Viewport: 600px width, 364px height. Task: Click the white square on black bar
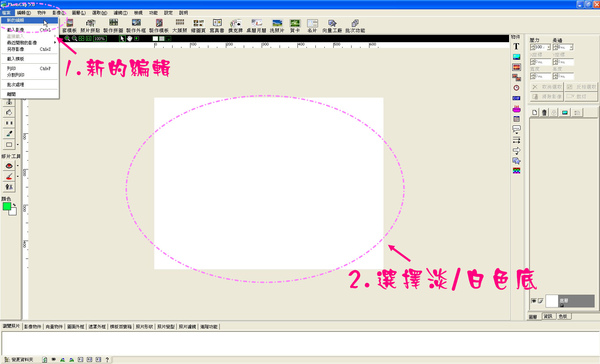tap(155, 38)
